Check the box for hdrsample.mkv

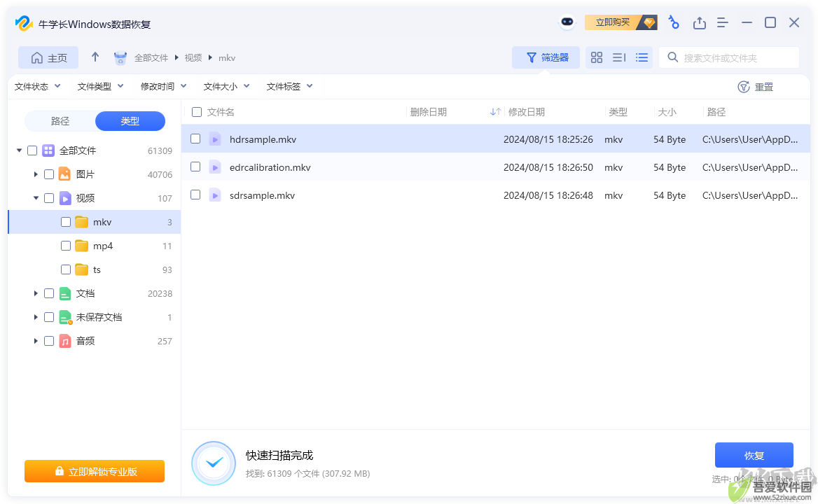coord(195,139)
